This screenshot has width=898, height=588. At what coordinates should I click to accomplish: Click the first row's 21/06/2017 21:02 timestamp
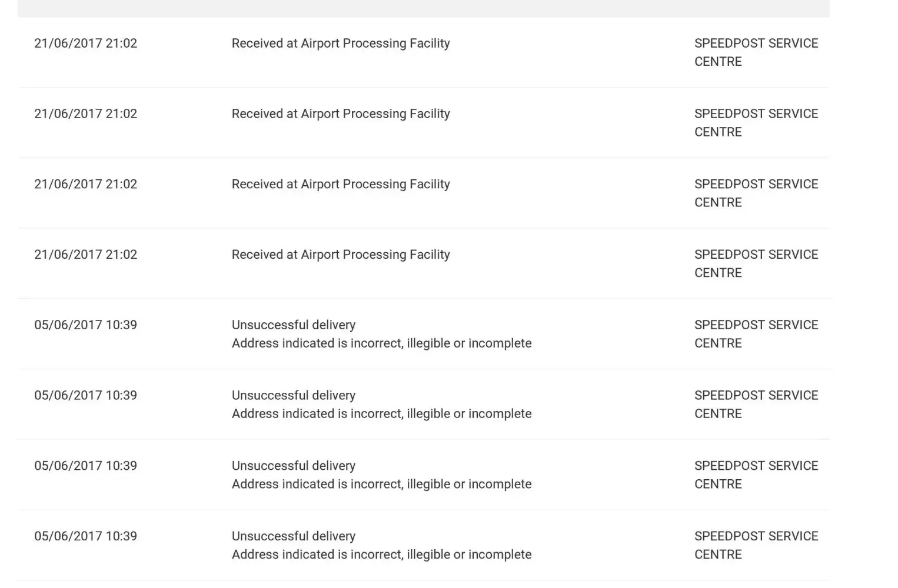85,44
